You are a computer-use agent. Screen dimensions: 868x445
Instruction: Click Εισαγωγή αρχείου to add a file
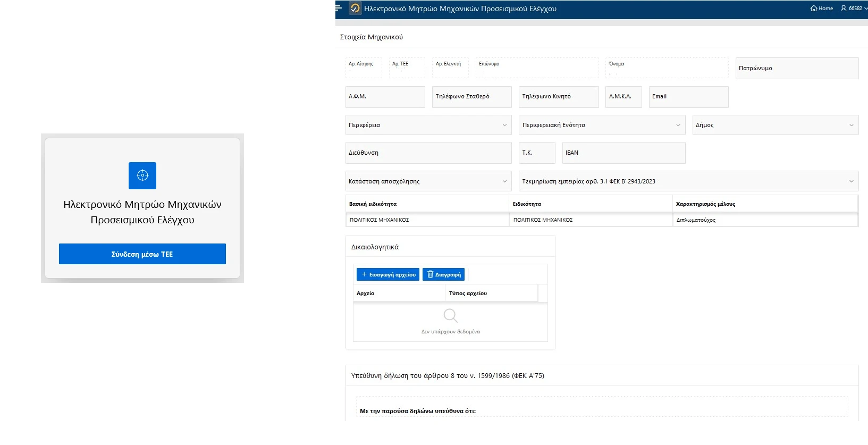tap(388, 274)
